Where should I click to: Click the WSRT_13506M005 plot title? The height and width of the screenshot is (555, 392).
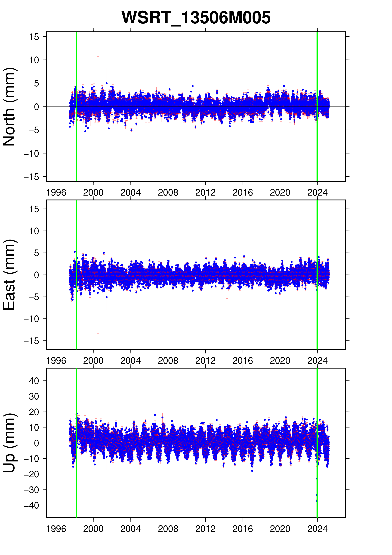[196, 18]
